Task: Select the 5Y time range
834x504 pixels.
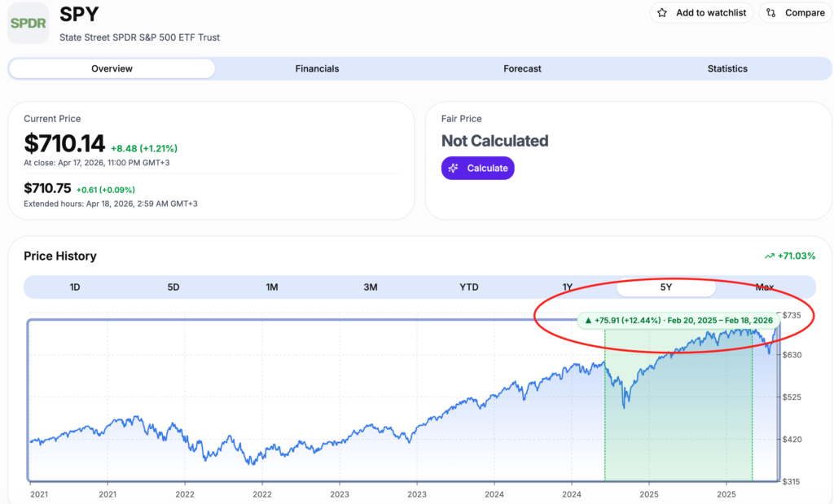Action: coord(666,287)
